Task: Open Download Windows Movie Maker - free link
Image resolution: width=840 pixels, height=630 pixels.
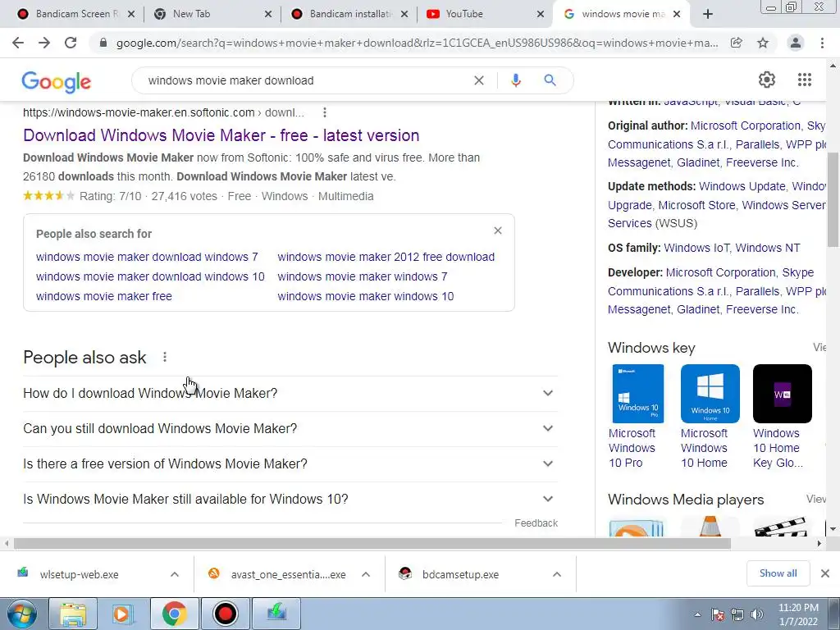Action: point(221,135)
